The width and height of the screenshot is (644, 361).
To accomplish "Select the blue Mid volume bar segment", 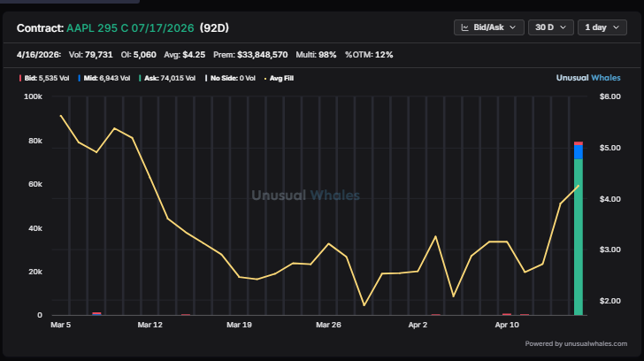I will tap(579, 152).
